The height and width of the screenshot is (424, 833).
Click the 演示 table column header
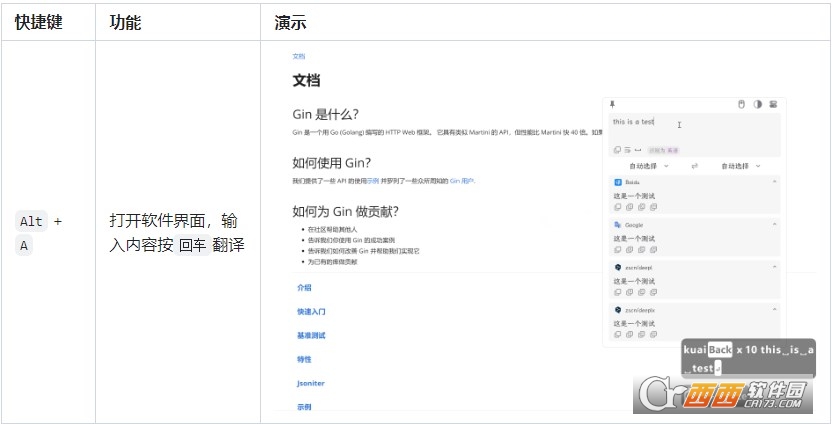coord(290,22)
